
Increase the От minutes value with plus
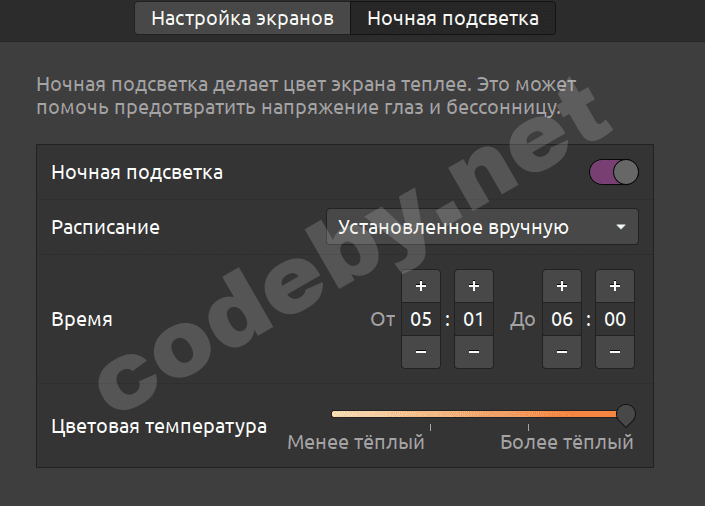tap(474, 286)
